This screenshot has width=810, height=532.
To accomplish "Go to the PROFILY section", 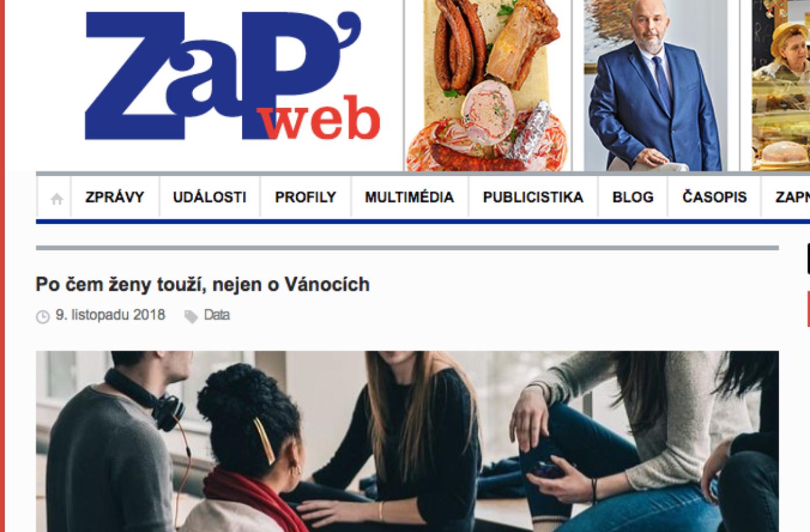I will (x=305, y=197).
